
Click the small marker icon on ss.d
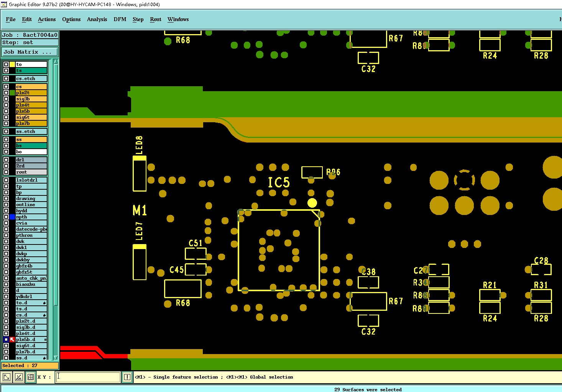click(44, 358)
